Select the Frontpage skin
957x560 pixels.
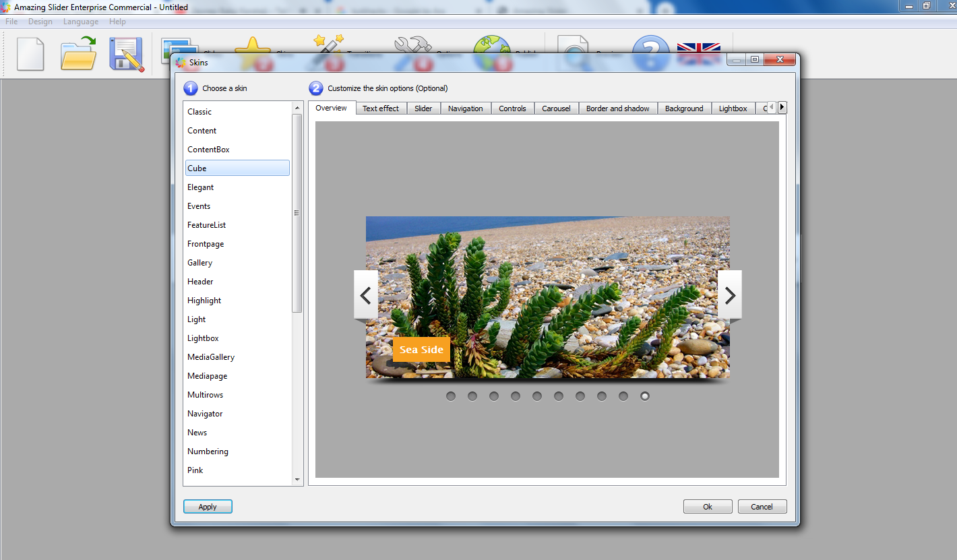(238, 244)
